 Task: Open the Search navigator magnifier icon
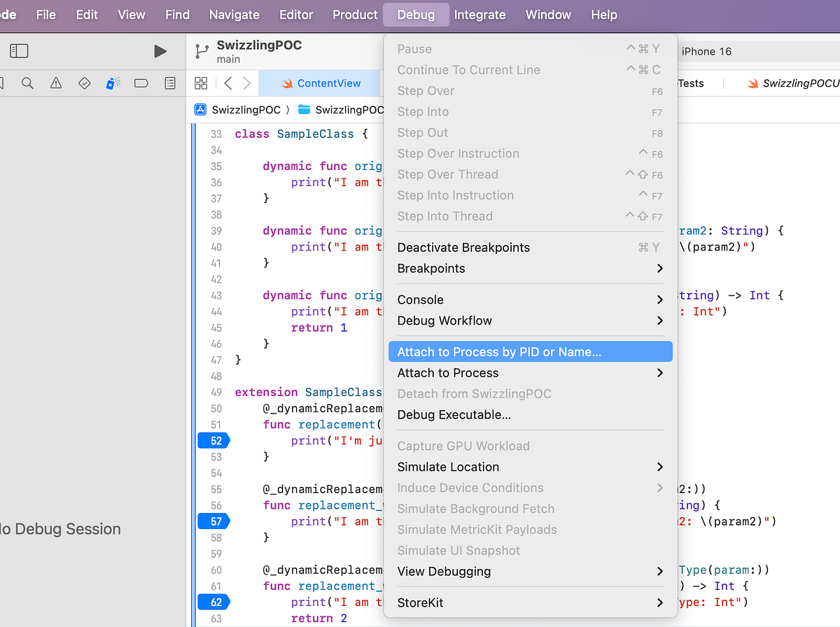pyautogui.click(x=27, y=83)
